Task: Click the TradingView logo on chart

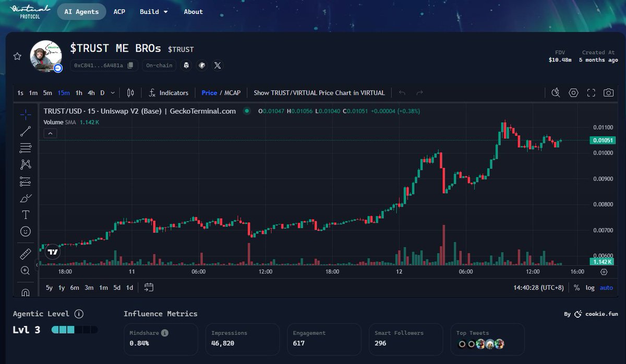Action: click(52, 252)
